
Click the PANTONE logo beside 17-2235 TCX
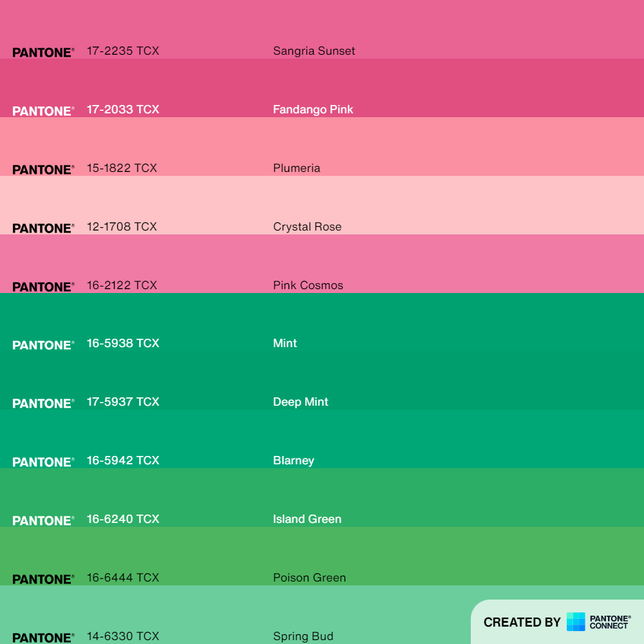point(43,53)
